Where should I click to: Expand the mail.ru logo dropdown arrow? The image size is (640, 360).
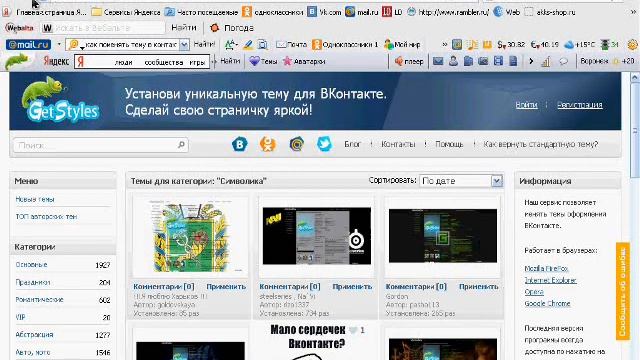tap(59, 44)
